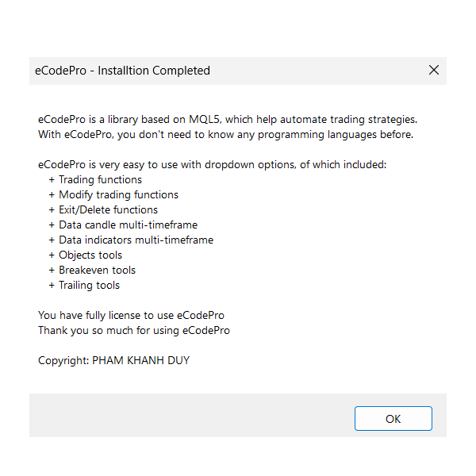The width and height of the screenshot is (476, 476).
Task: Click the 'Thank you so much' line
Action: click(134, 330)
